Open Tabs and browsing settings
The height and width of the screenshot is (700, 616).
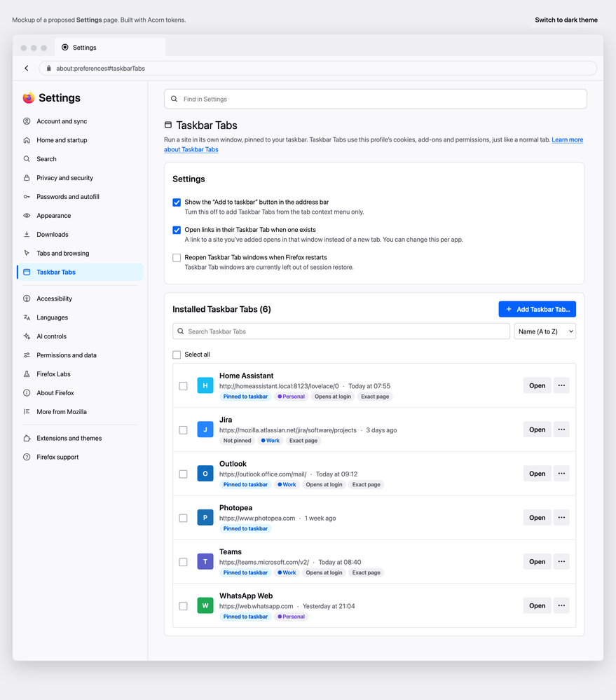[x=81, y=253]
